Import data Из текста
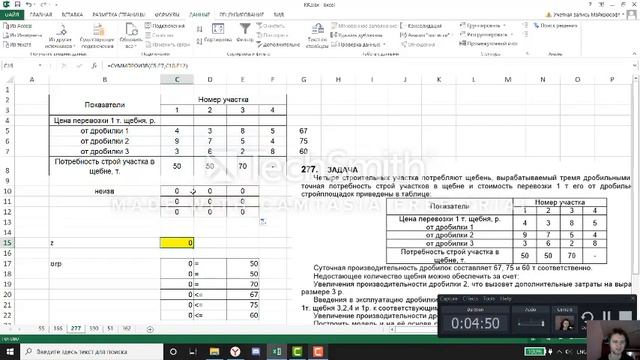640x360 pixels. point(17,44)
